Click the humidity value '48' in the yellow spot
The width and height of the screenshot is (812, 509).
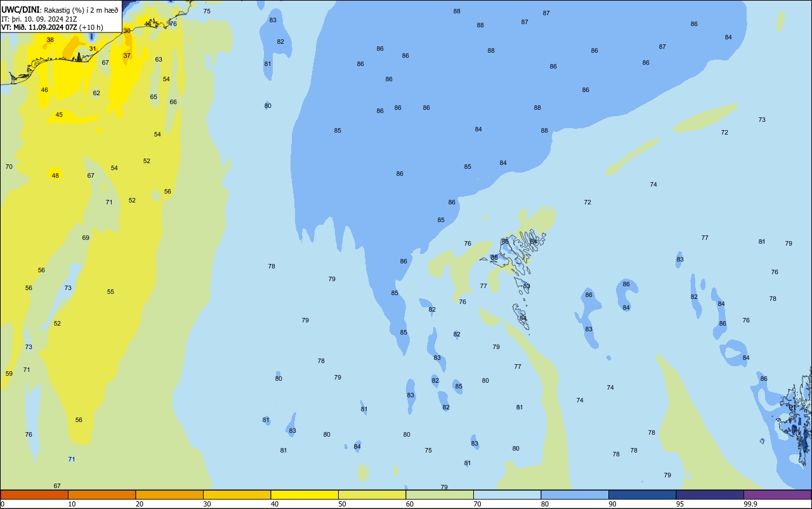point(55,175)
